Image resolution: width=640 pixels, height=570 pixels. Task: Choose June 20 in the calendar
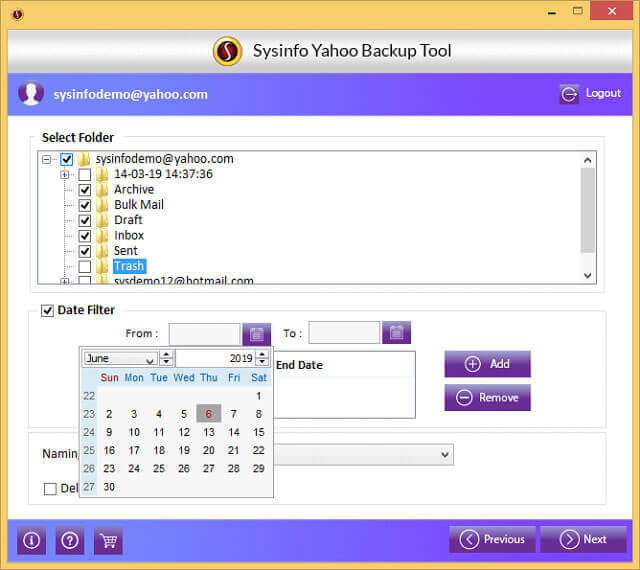209,450
